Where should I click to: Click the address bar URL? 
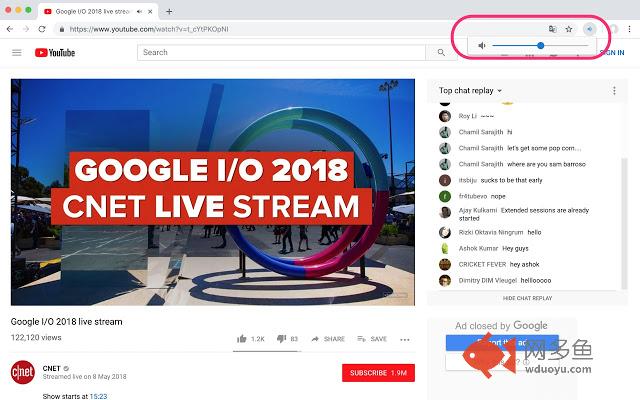point(149,29)
